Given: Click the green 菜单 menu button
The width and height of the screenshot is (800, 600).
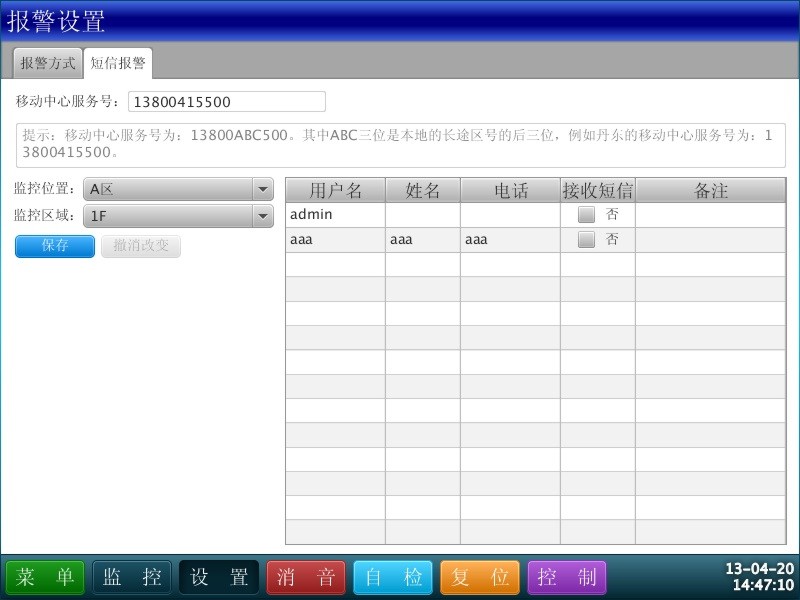Looking at the screenshot, I should click(45, 577).
